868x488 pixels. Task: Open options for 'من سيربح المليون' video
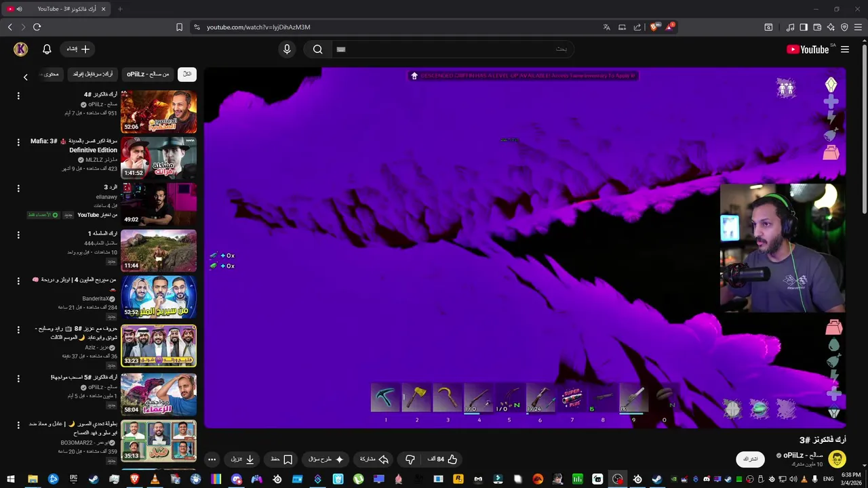(x=18, y=281)
